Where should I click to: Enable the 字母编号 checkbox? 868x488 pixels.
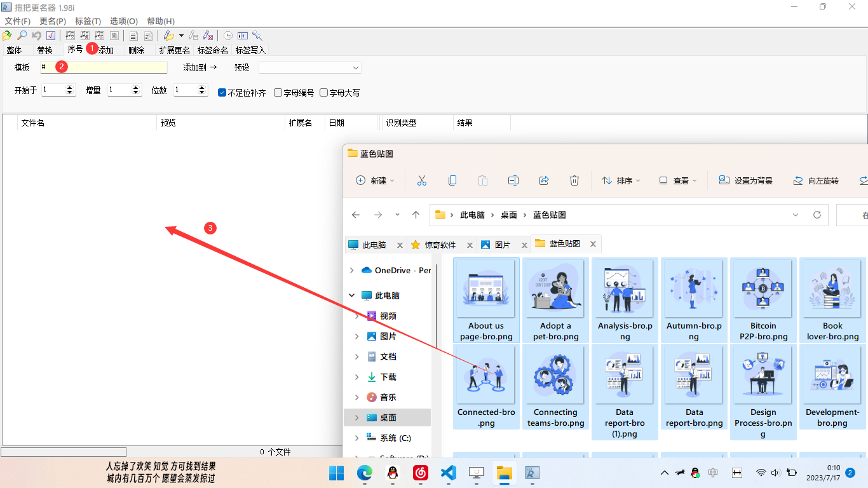tap(278, 92)
